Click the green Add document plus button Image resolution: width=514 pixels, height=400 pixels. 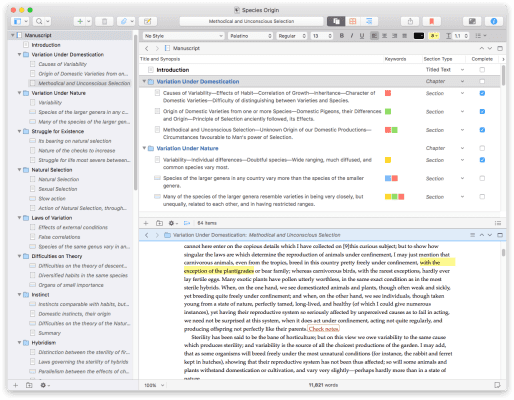coord(80,21)
